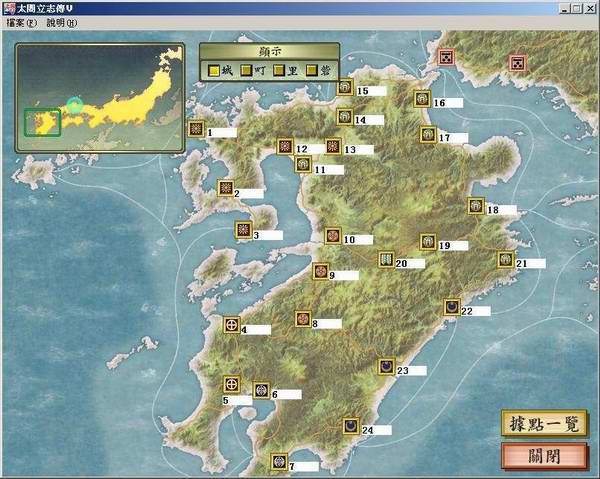This screenshot has height=479, width=600.
Task: Select map location icon number 22
Action: (x=451, y=306)
